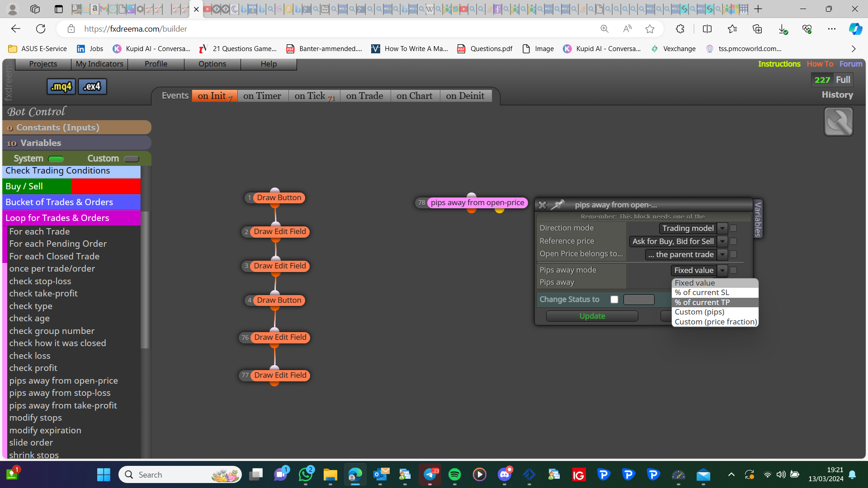Image resolution: width=868 pixels, height=488 pixels.
Task: Open Reference price dropdown
Action: pyautogui.click(x=678, y=242)
